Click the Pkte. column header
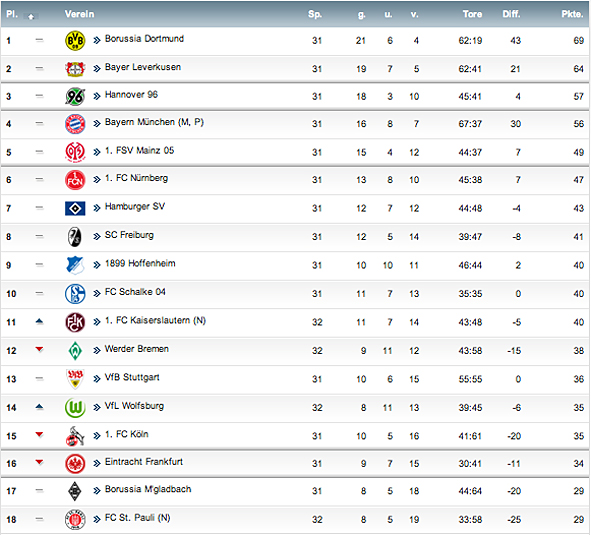 572,14
